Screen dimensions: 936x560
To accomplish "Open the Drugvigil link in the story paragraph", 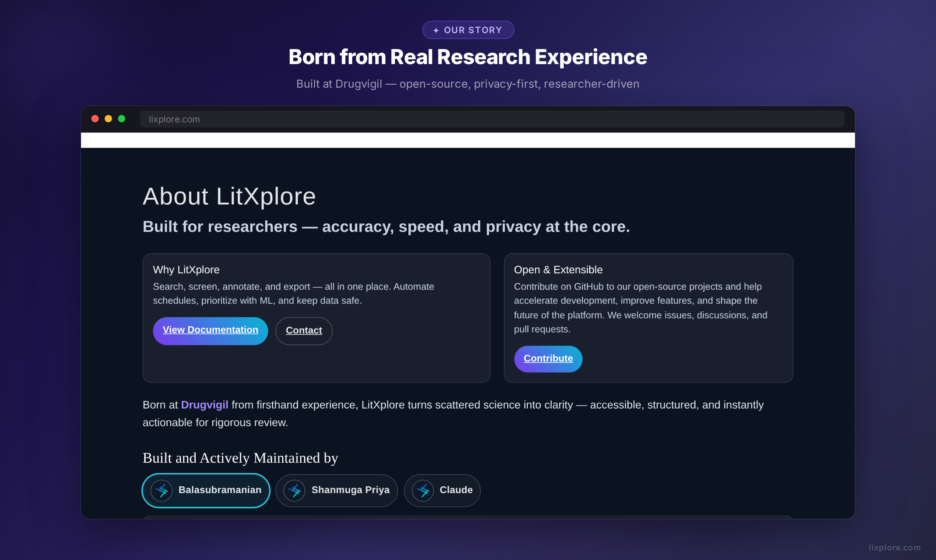I will [204, 405].
